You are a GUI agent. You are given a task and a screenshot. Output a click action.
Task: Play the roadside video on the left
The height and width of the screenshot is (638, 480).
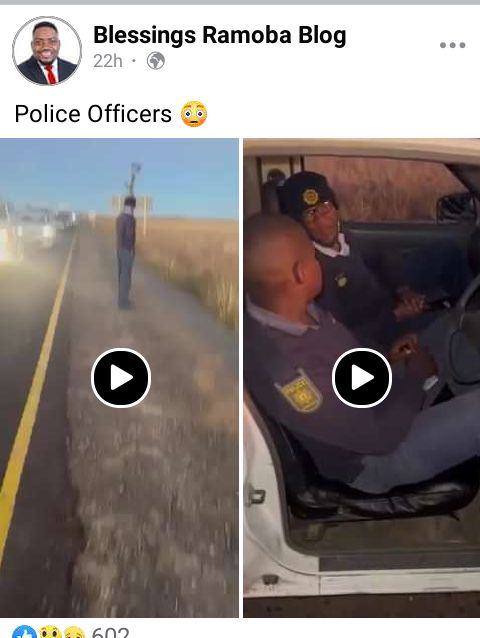[121, 378]
